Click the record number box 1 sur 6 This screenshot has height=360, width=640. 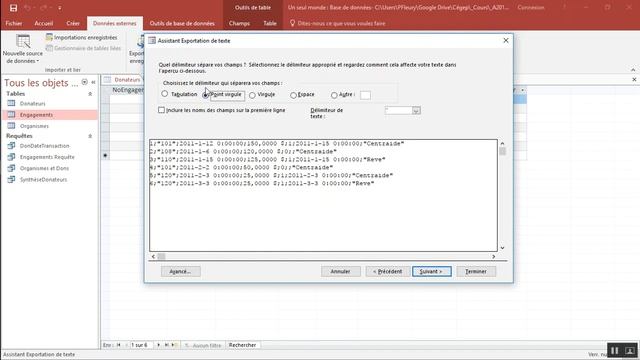tap(141, 345)
